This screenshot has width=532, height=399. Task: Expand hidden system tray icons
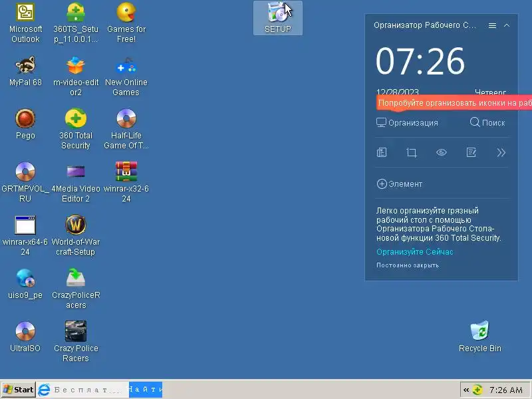[x=466, y=390]
